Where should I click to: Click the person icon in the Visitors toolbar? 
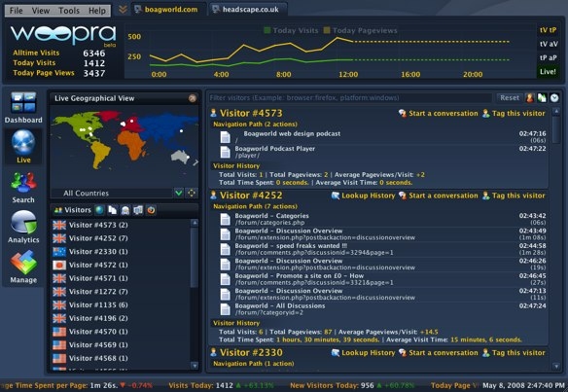(x=125, y=210)
